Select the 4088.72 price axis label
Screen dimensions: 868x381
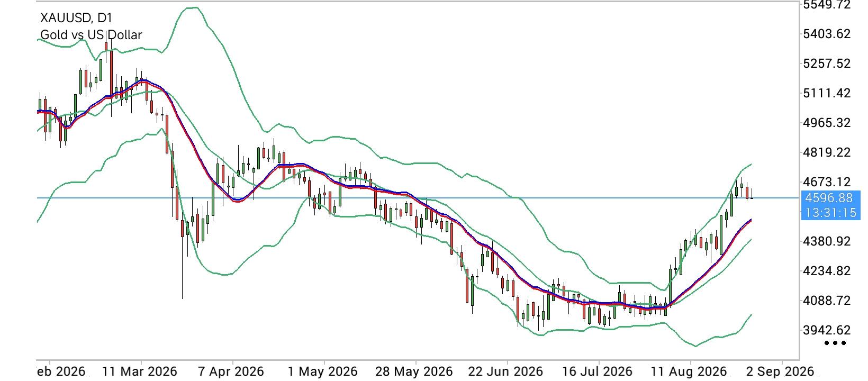[x=827, y=301]
